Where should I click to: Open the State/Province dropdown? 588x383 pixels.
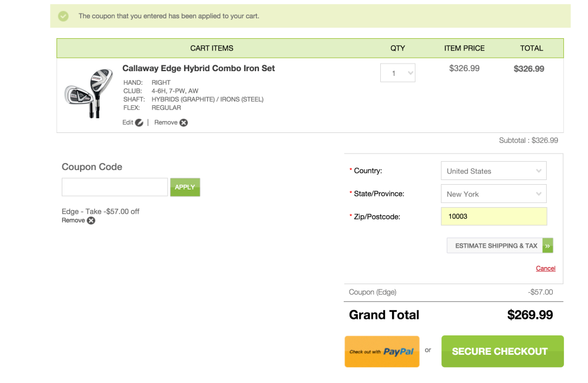(x=493, y=194)
